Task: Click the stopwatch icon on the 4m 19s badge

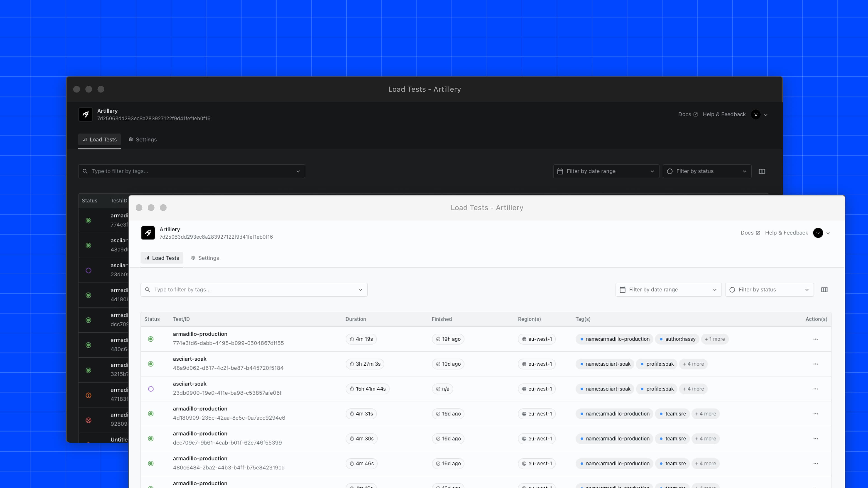Action: click(351, 339)
